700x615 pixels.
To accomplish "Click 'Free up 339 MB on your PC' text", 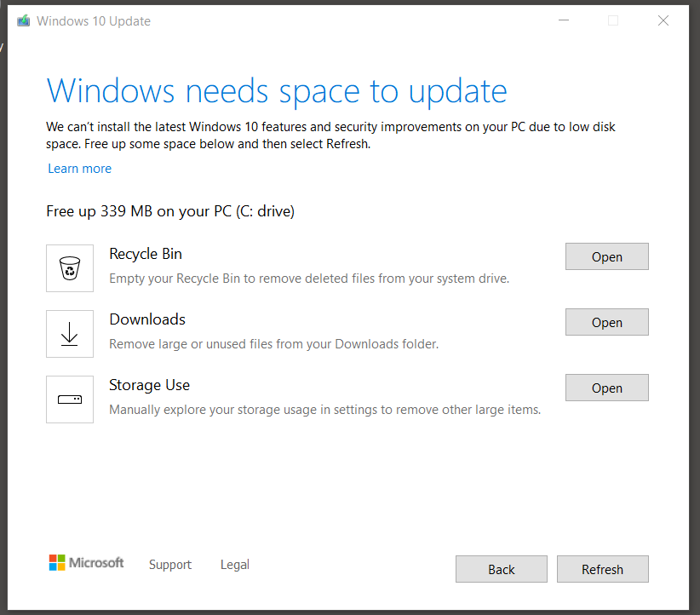I will [170, 211].
